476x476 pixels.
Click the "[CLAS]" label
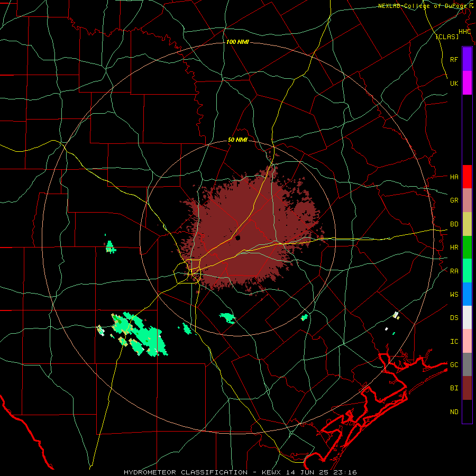tap(447, 36)
